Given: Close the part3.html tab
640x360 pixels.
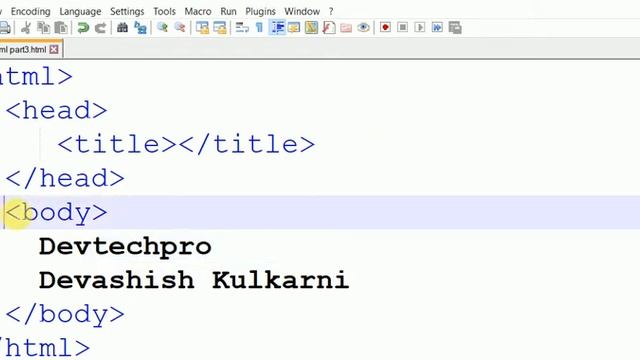Looking at the screenshot, I should pyautogui.click(x=54, y=50).
